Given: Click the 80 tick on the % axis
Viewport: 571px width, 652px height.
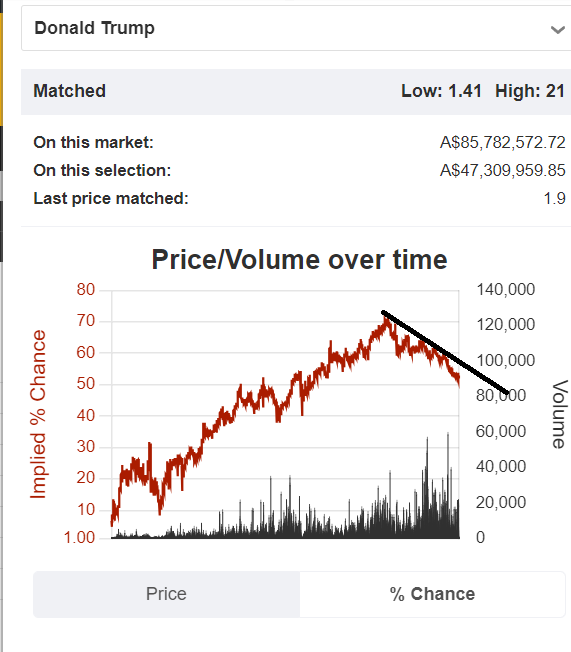Looking at the screenshot, I should (x=86, y=289).
